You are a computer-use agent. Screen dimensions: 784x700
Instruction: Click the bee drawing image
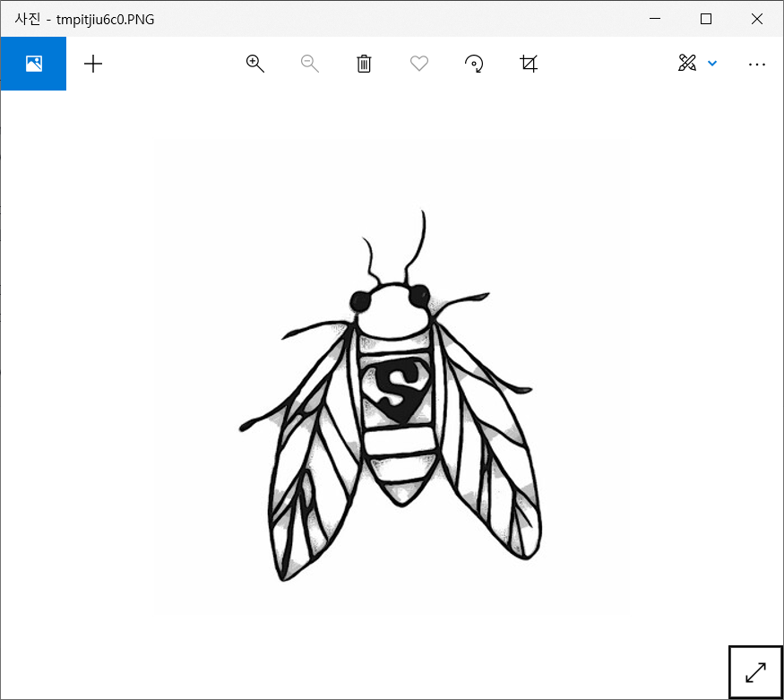pyautogui.click(x=391, y=395)
